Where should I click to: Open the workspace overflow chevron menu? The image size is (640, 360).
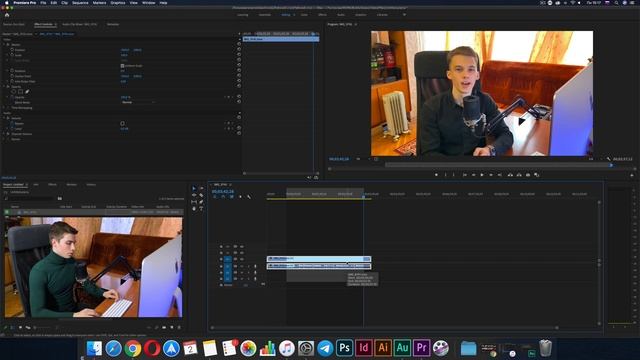point(404,15)
